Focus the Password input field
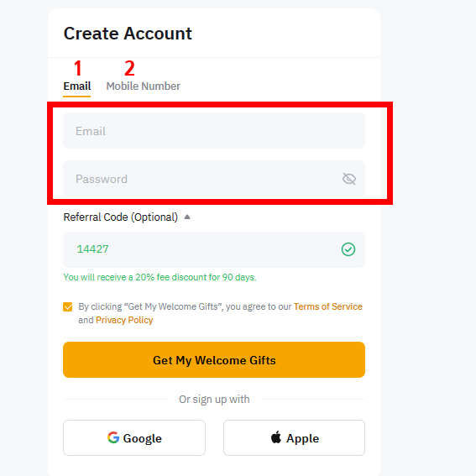 [x=214, y=179]
